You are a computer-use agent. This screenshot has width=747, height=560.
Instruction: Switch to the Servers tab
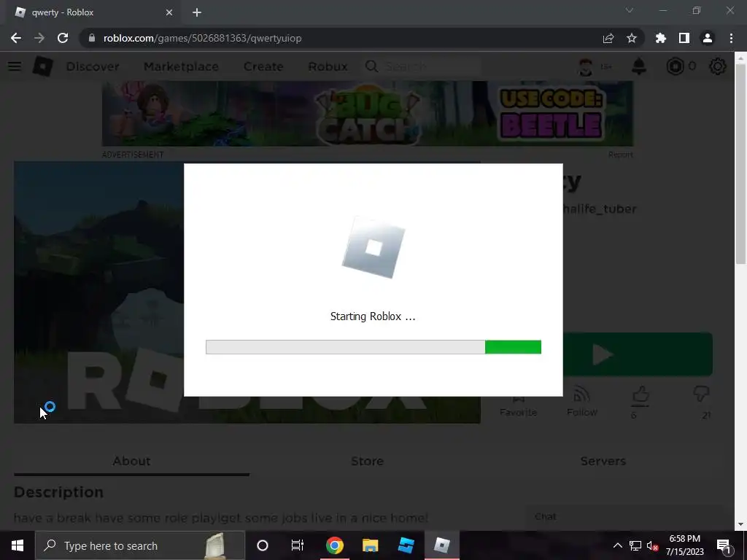[x=603, y=461]
